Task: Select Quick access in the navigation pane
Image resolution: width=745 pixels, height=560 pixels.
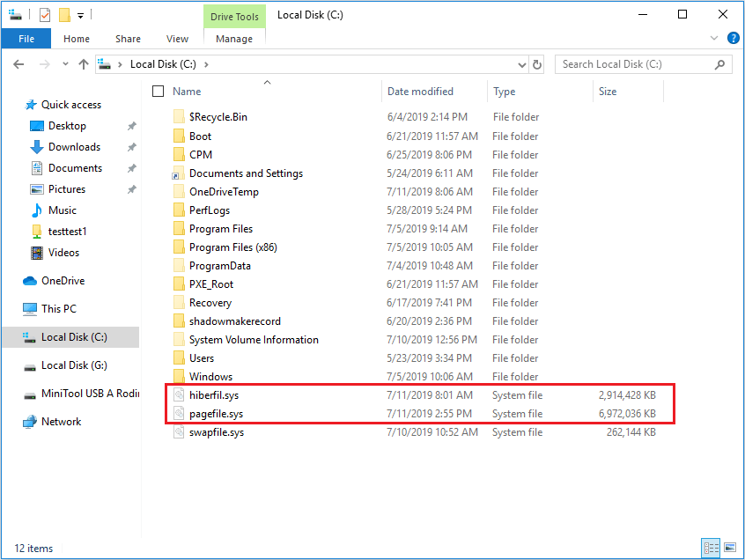Action: point(71,105)
